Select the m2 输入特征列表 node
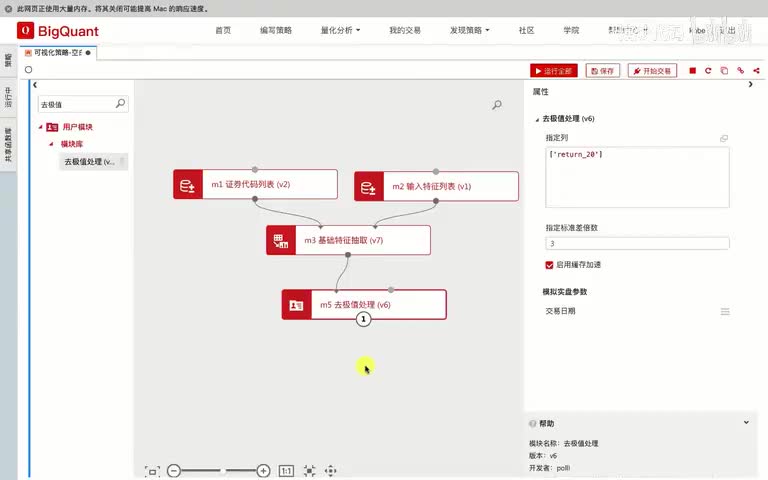768x480 pixels. point(436,186)
